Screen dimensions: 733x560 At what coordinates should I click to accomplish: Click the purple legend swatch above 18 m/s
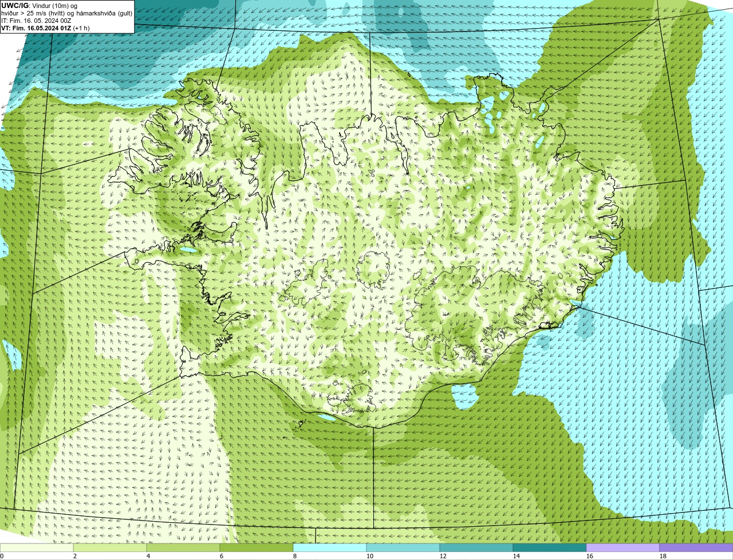click(x=696, y=547)
